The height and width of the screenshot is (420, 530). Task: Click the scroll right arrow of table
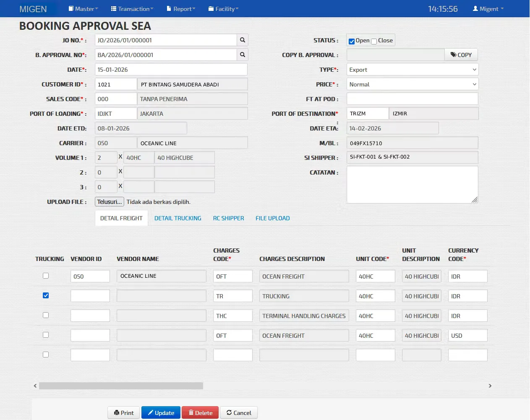pyautogui.click(x=490, y=386)
